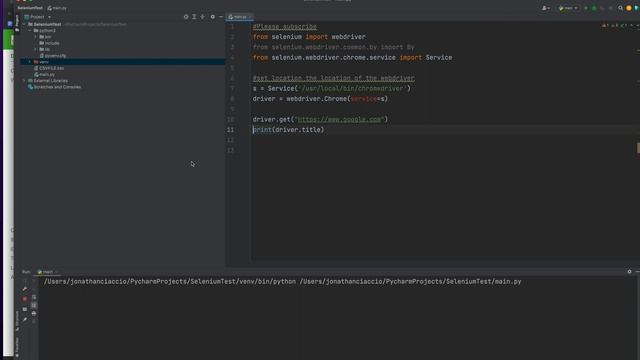640x360 pixels.
Task: Collapse the SeleniumTest root folder
Action: pos(24,24)
